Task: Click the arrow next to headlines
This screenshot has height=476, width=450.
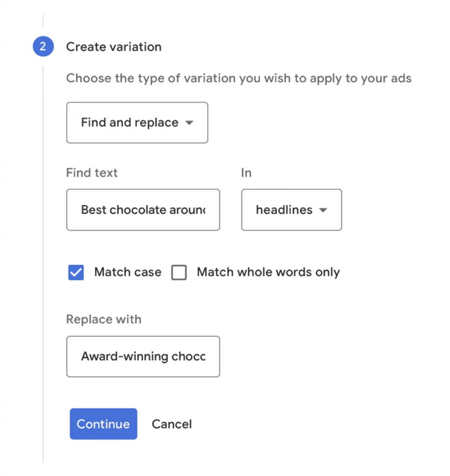Action: coord(323,210)
